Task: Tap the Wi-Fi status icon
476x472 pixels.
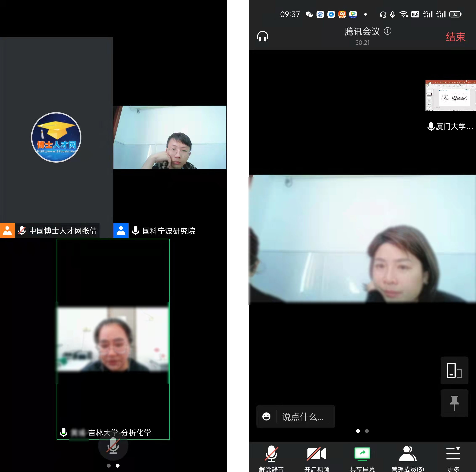Action: pyautogui.click(x=403, y=14)
